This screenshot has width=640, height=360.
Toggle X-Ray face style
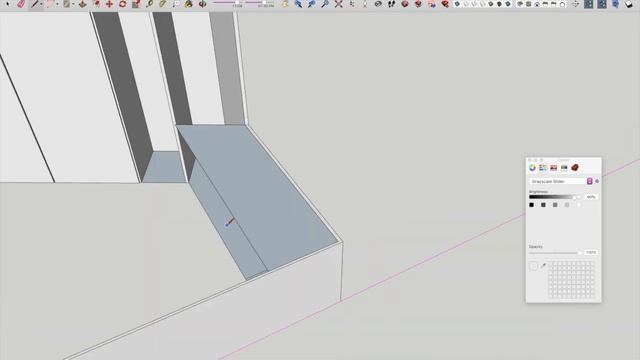click(x=457, y=4)
